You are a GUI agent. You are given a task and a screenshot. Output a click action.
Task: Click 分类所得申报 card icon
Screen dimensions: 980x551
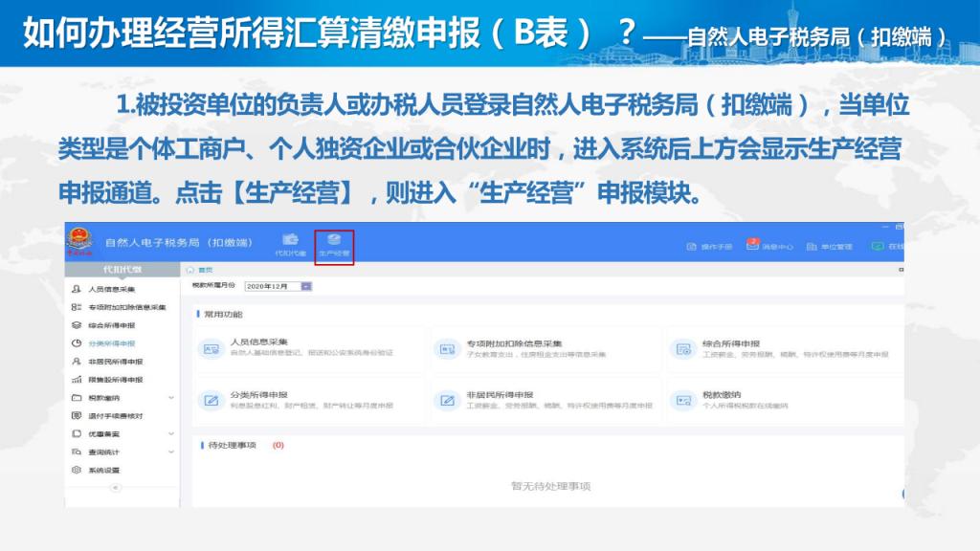coord(211,401)
